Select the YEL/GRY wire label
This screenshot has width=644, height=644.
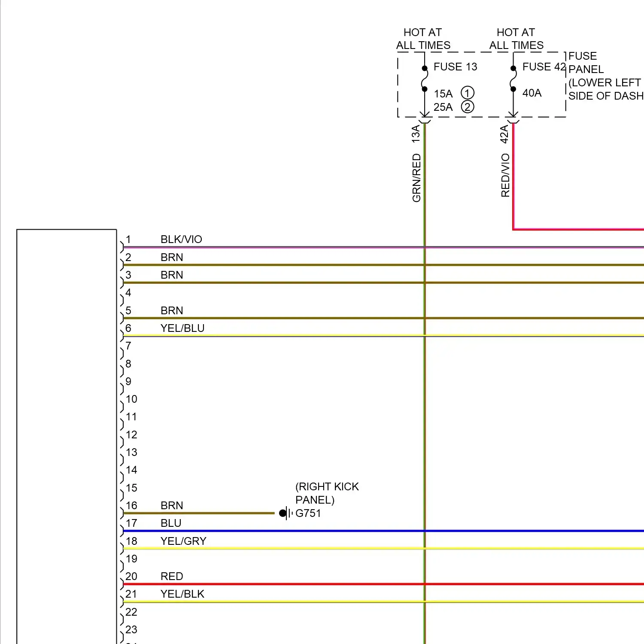pyautogui.click(x=183, y=541)
